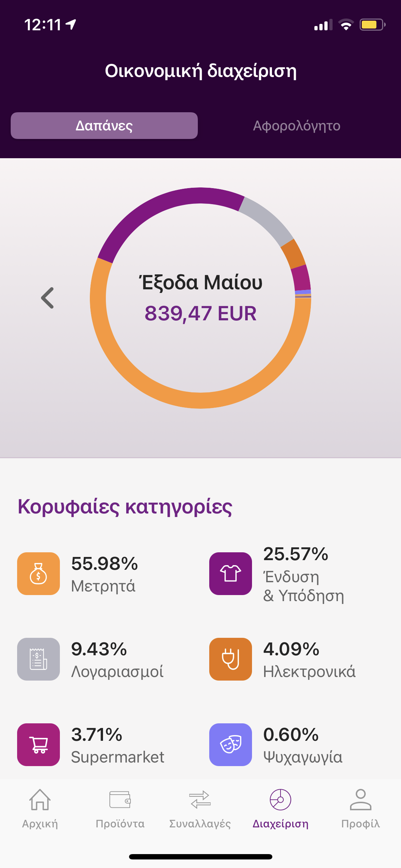Switch to the Δαπάνες tab
This screenshot has height=868, width=401.
pos(104,126)
